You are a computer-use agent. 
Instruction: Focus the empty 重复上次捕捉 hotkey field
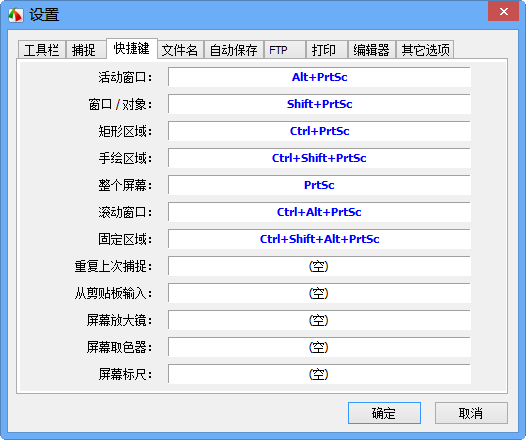[x=319, y=266]
